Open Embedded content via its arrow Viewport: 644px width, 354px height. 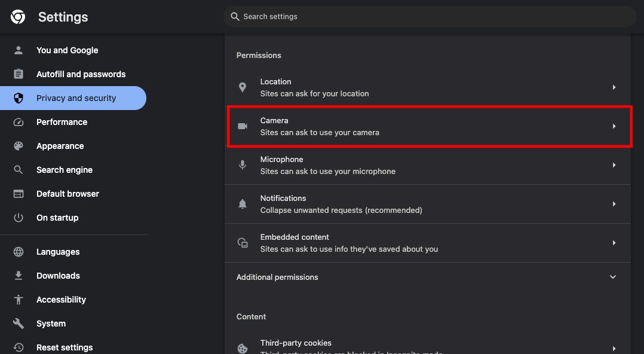pyautogui.click(x=614, y=243)
